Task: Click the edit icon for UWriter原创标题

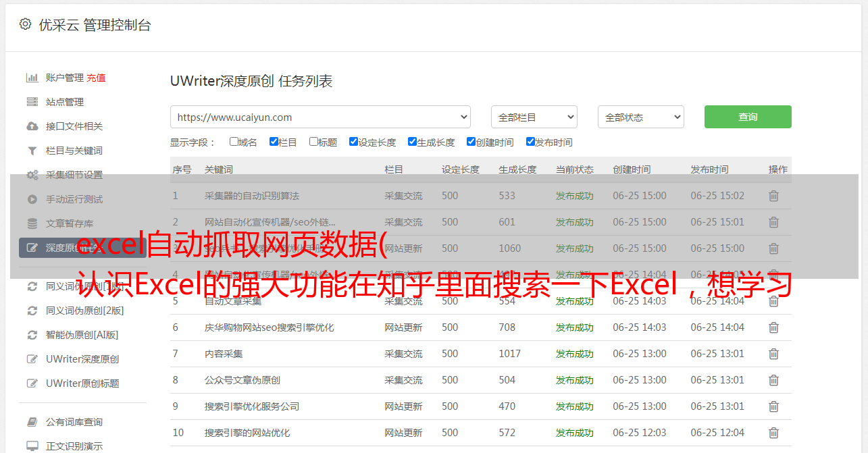Action: click(x=32, y=383)
